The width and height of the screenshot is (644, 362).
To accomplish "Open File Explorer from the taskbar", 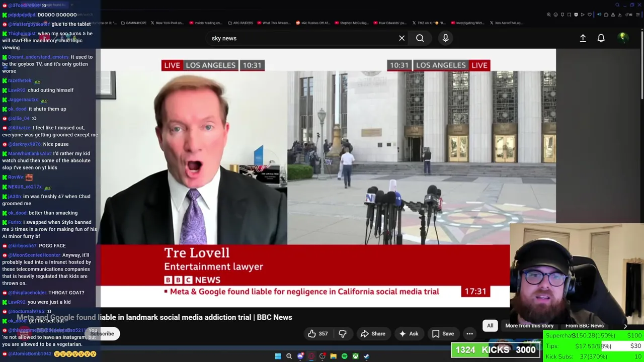I will (333, 356).
